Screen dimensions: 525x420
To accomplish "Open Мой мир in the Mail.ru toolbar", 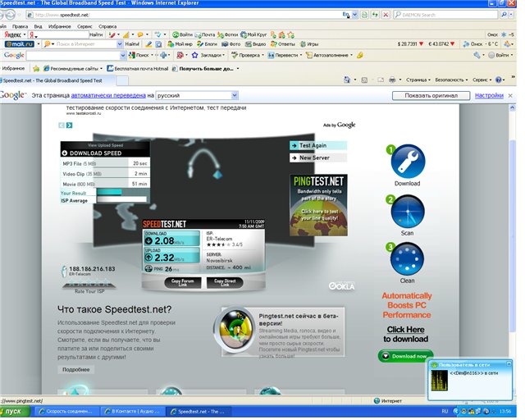I will point(180,43).
